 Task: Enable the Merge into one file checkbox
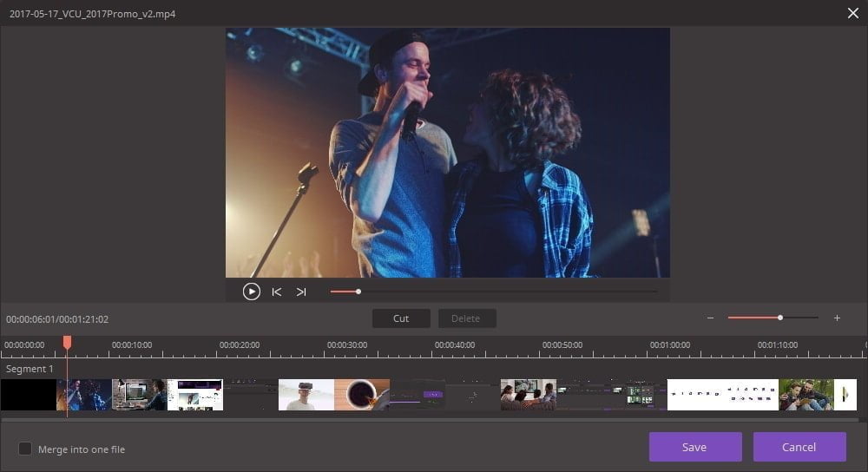coord(25,449)
